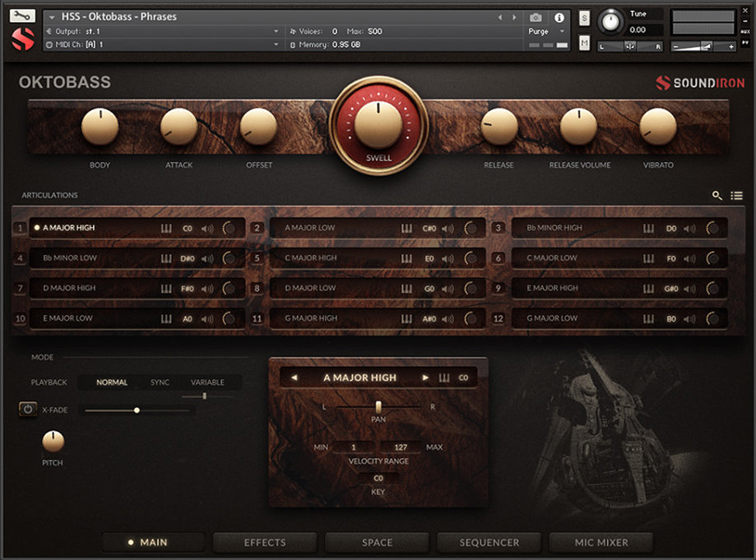The height and width of the screenshot is (560, 756).
Task: Select SYNC playback mode
Action: click(x=160, y=382)
